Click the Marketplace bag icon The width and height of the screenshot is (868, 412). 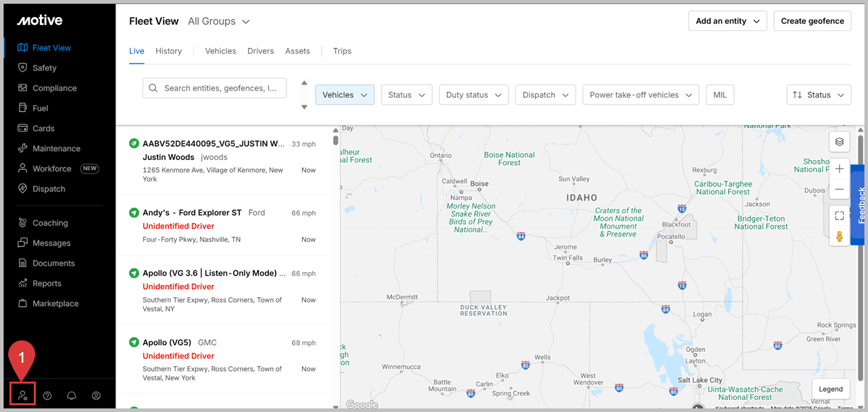[x=22, y=304]
